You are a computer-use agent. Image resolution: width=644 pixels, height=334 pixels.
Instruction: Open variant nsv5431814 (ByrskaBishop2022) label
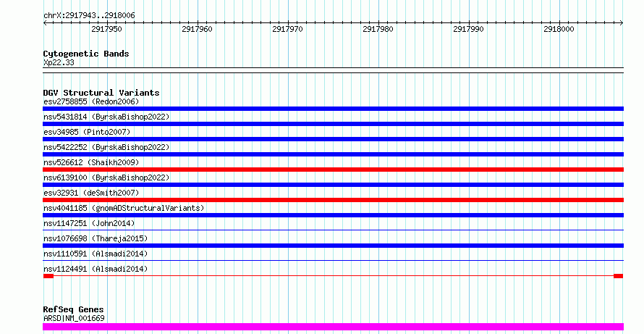click(106, 117)
